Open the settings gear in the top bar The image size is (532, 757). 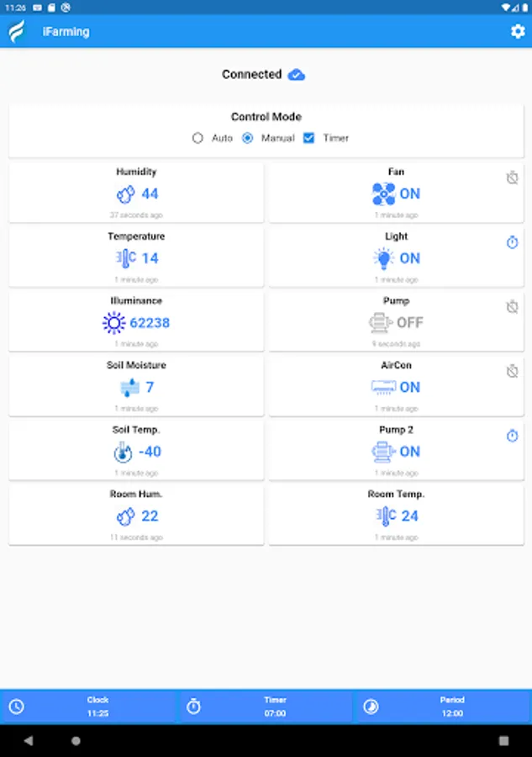[519, 31]
